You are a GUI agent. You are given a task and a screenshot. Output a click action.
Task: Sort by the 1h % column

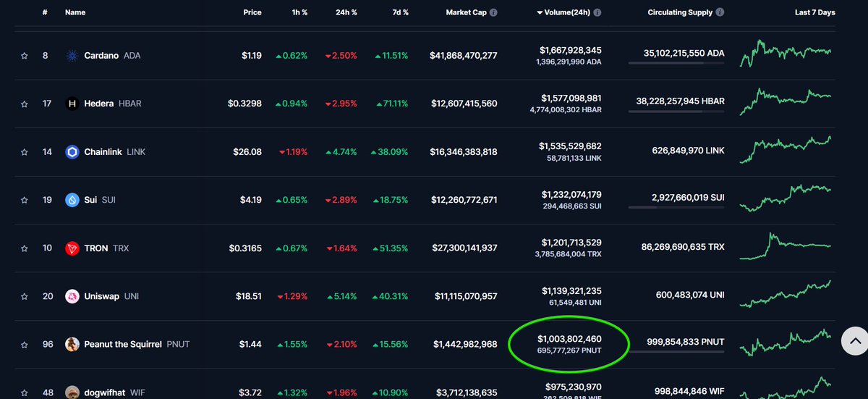pyautogui.click(x=299, y=13)
